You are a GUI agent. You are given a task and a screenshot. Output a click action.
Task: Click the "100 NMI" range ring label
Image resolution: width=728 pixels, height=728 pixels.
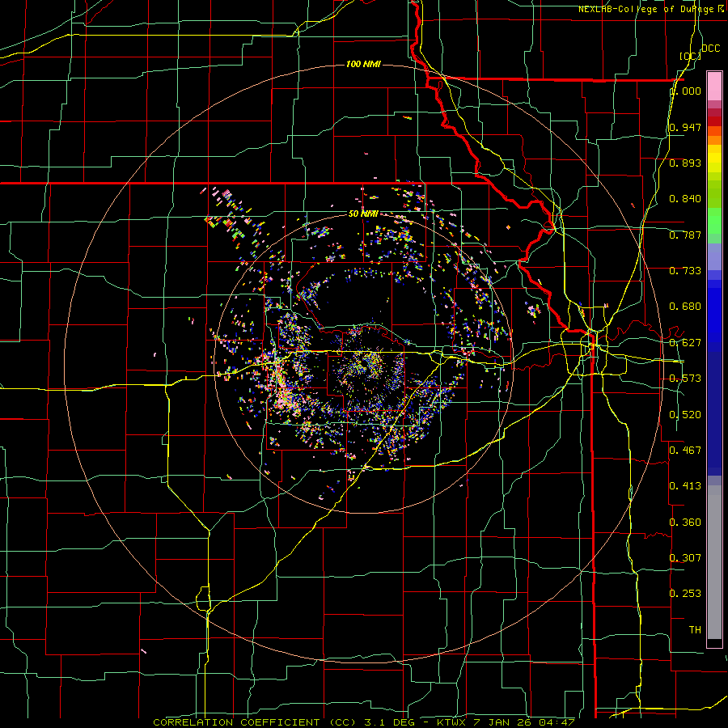(x=363, y=64)
